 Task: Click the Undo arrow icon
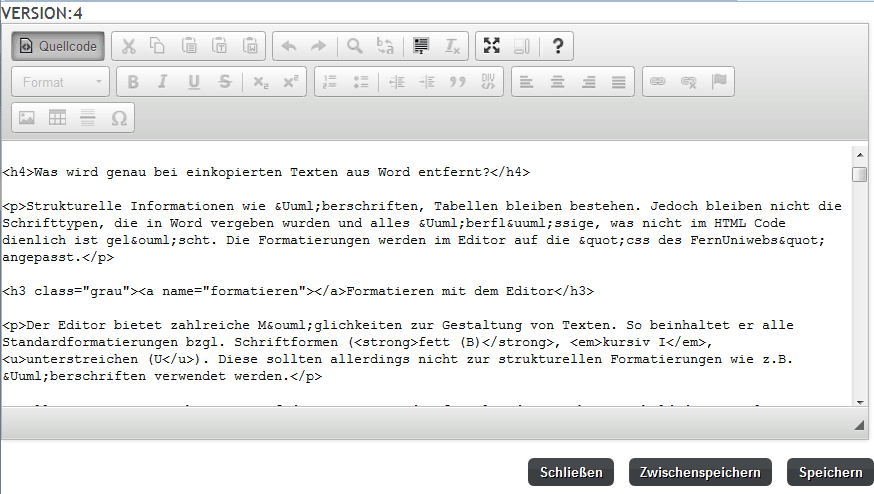pyautogui.click(x=289, y=46)
